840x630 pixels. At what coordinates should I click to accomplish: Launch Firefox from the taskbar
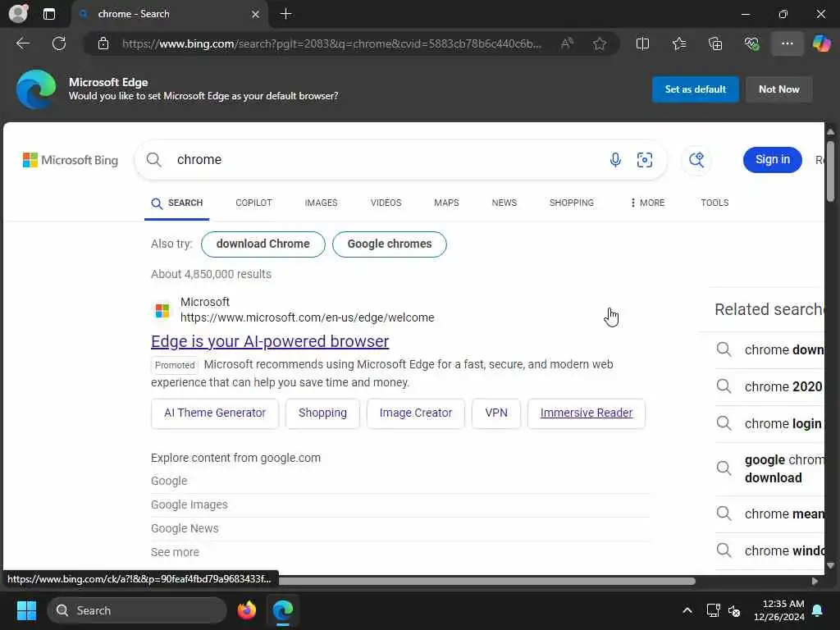246,610
